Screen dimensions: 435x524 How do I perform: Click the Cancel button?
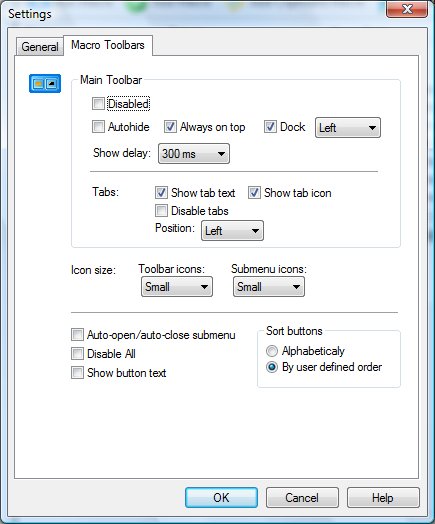[x=302, y=498]
